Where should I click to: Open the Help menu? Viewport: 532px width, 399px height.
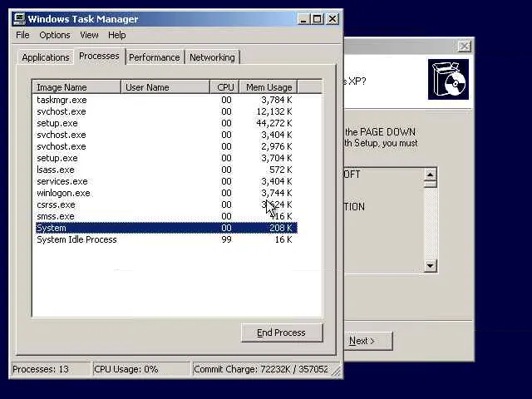pos(117,35)
